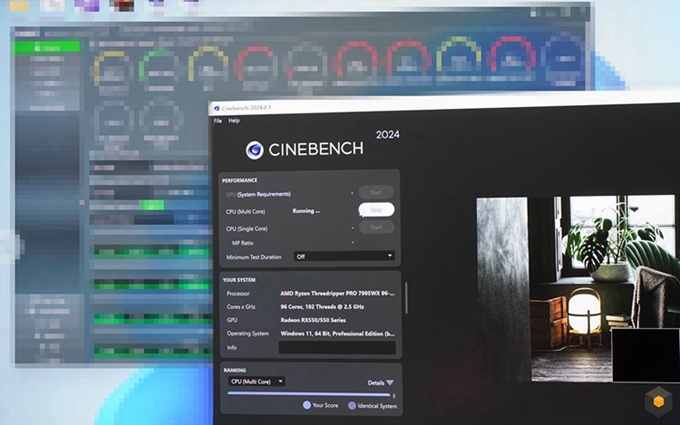The height and width of the screenshot is (425, 680).
Task: Click the green gauge in the background window
Action: pos(158,67)
